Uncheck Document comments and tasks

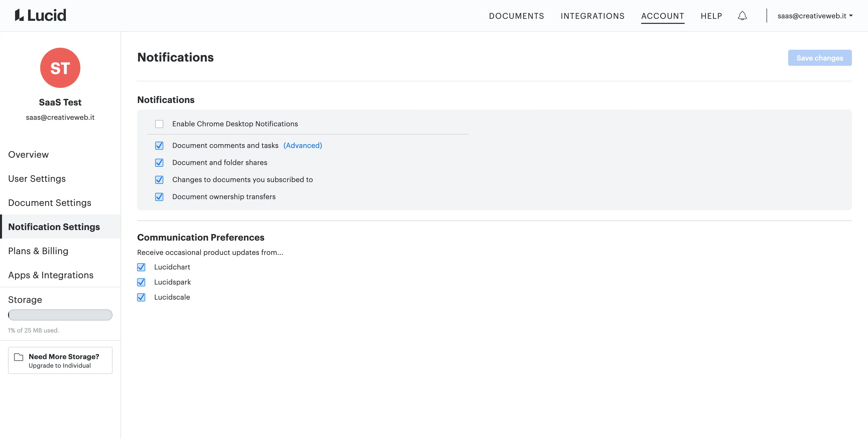coord(159,146)
